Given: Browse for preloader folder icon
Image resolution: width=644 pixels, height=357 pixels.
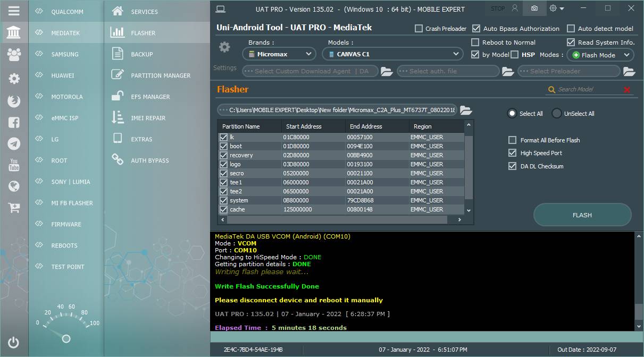Looking at the screenshot, I should pyautogui.click(x=629, y=71).
